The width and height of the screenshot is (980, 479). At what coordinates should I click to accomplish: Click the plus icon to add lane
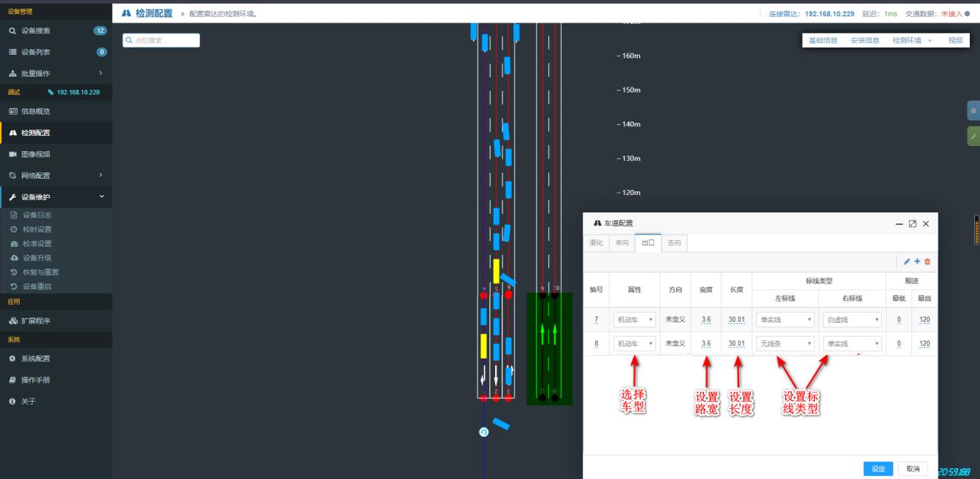tap(917, 261)
